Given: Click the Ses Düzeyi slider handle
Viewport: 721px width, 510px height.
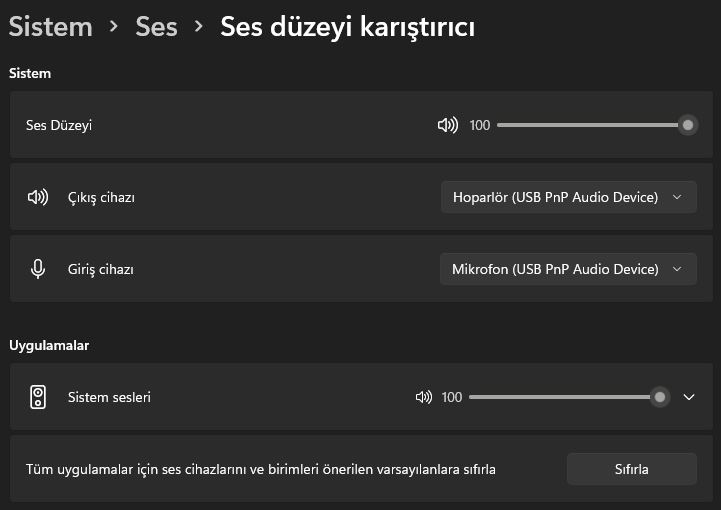Looking at the screenshot, I should (x=688, y=125).
